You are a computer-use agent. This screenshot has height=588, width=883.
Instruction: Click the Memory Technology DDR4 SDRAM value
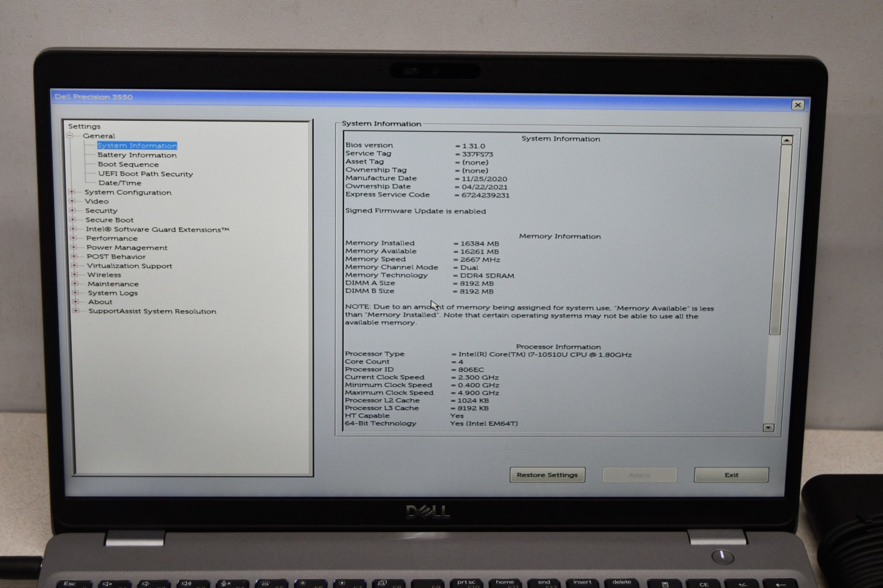[x=487, y=276]
